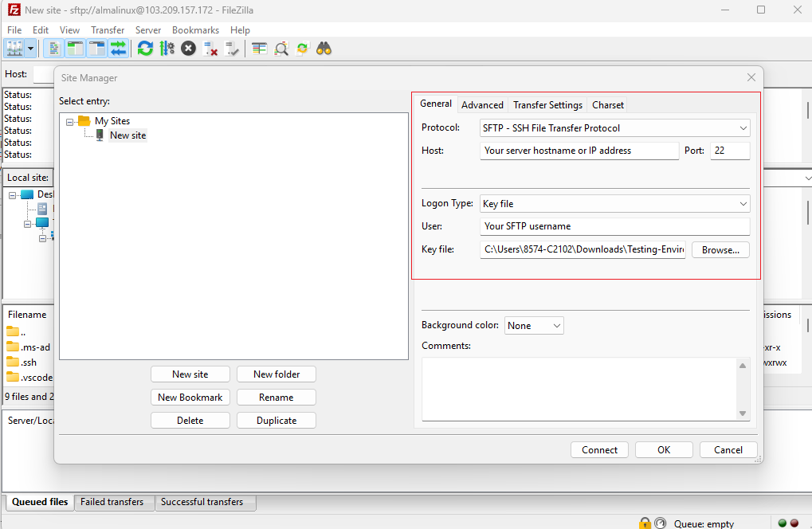Toggle synchronized browsing icon
Screen dimensions: 812x529
[x=302, y=49]
